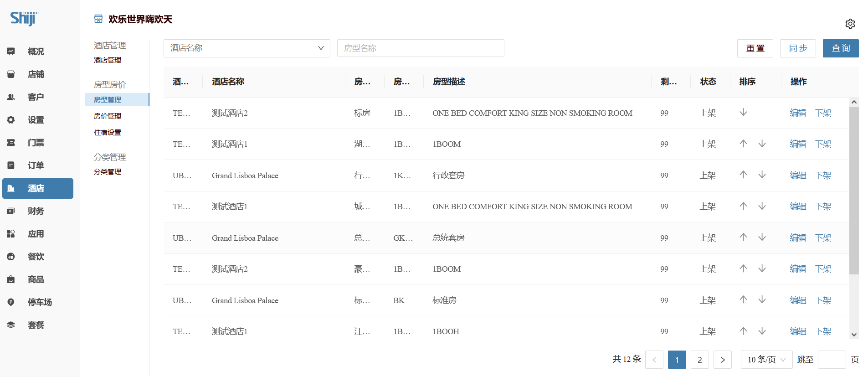Screen dimensions: 868x377
Task: Open 订单 in the left sidebar
Action: pos(36,165)
